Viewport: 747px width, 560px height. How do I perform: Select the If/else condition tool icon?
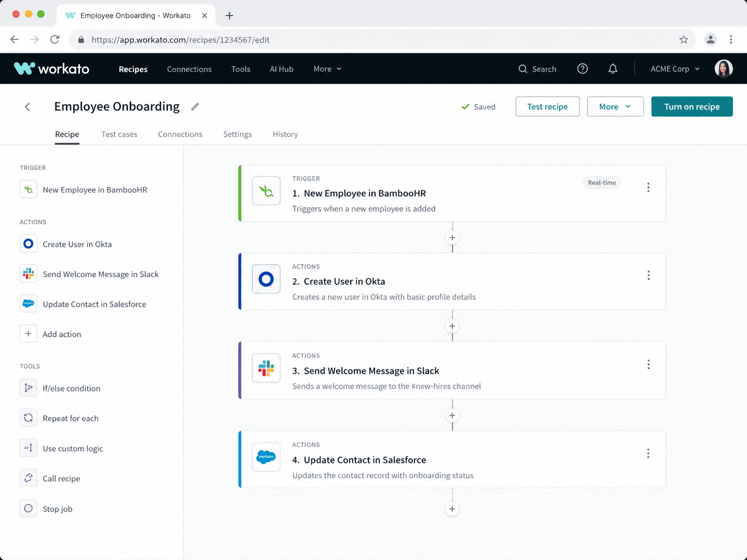pyautogui.click(x=28, y=388)
